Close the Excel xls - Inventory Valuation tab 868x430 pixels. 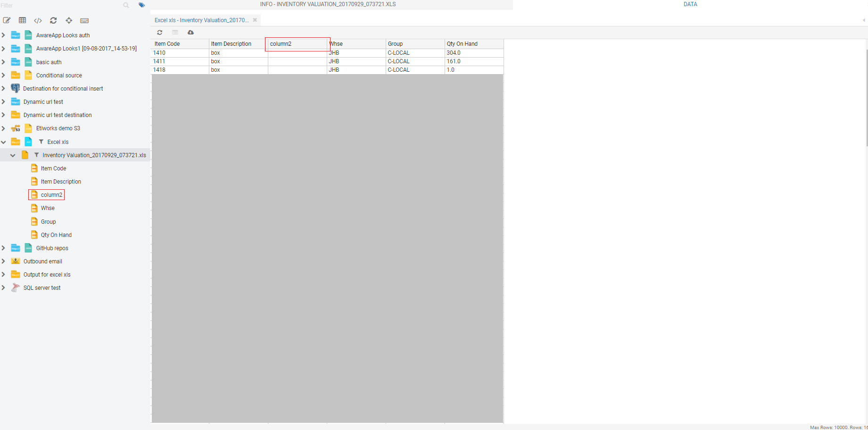(255, 20)
